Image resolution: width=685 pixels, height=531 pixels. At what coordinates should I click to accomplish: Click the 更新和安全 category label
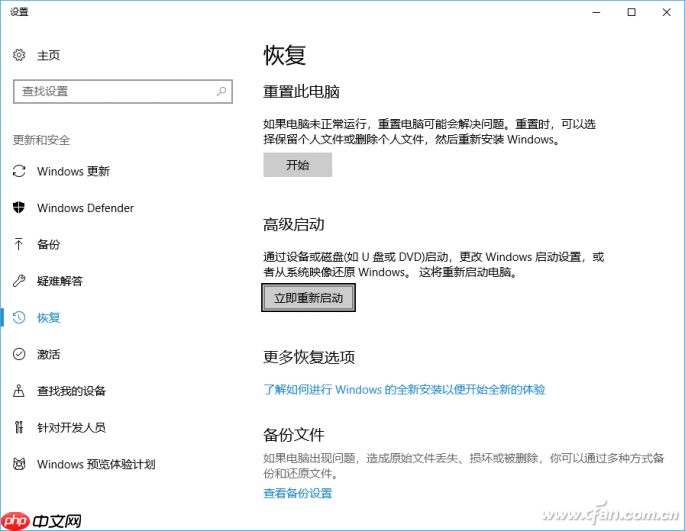(42, 140)
